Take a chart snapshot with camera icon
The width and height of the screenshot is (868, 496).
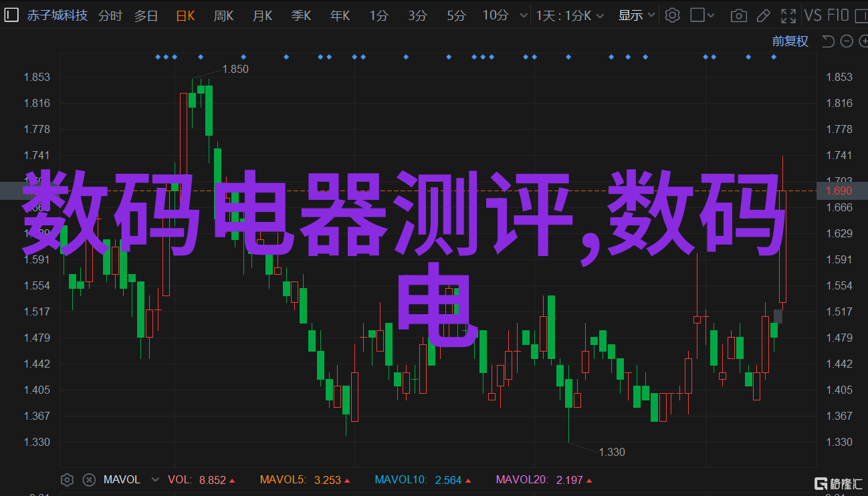tap(738, 15)
